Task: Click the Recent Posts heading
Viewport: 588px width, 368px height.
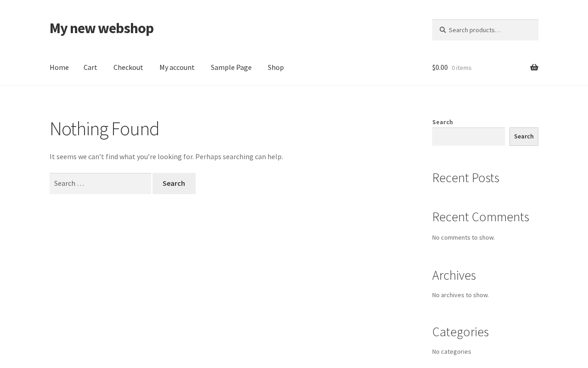Action: pos(465,178)
